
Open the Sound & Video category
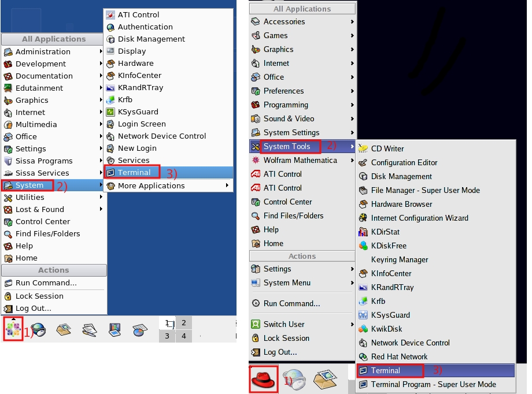click(x=302, y=118)
